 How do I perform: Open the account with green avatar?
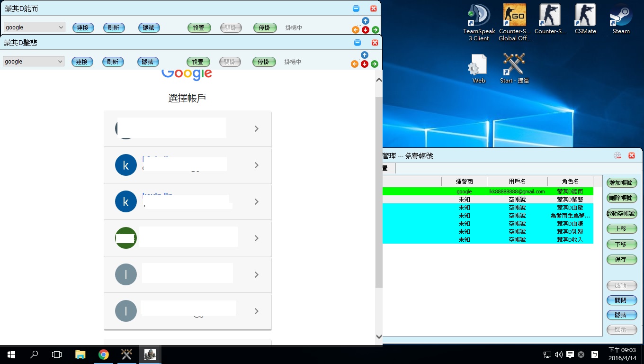coord(188,238)
